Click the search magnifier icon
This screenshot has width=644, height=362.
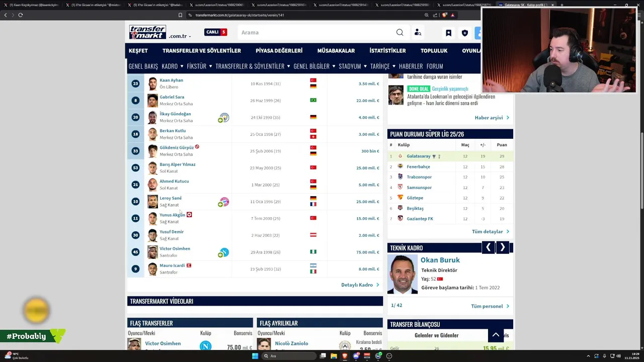(399, 32)
